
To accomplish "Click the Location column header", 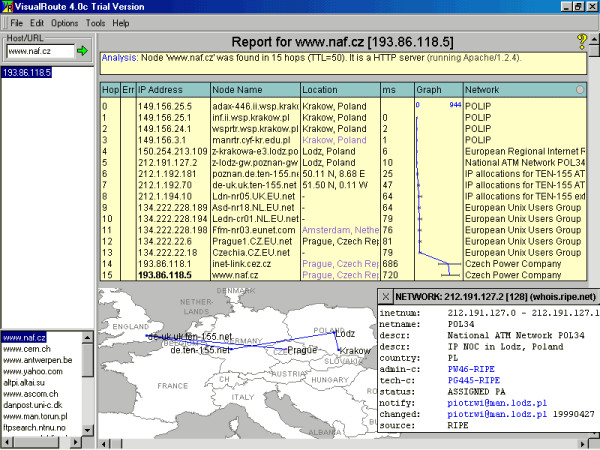I will click(341, 90).
